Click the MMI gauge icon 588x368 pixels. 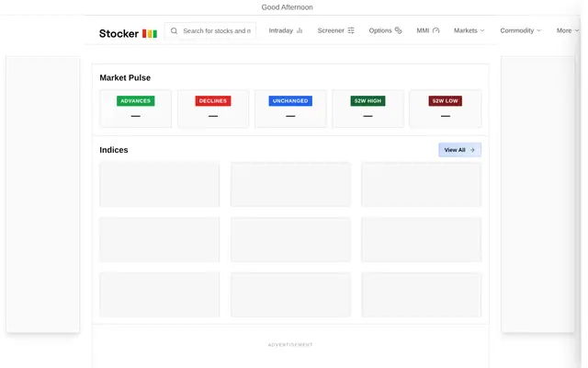click(435, 30)
